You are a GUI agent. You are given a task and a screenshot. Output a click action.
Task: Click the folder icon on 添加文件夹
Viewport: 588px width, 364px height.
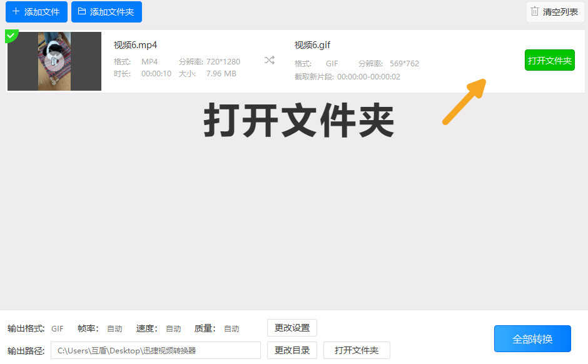coord(82,11)
